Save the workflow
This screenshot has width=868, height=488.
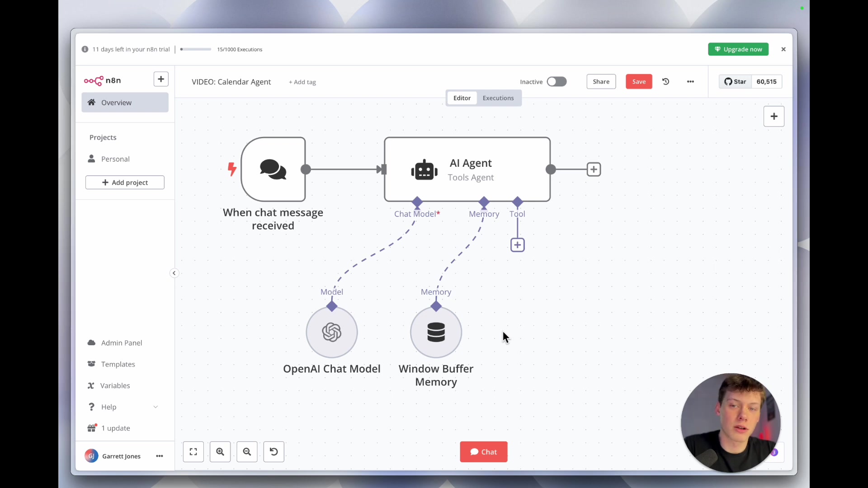click(639, 82)
